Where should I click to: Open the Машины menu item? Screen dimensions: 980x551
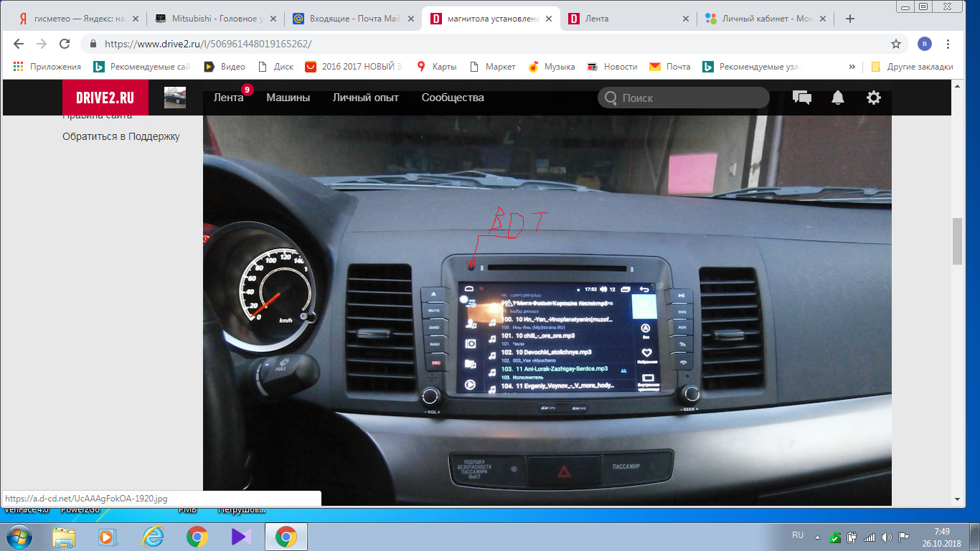click(288, 98)
